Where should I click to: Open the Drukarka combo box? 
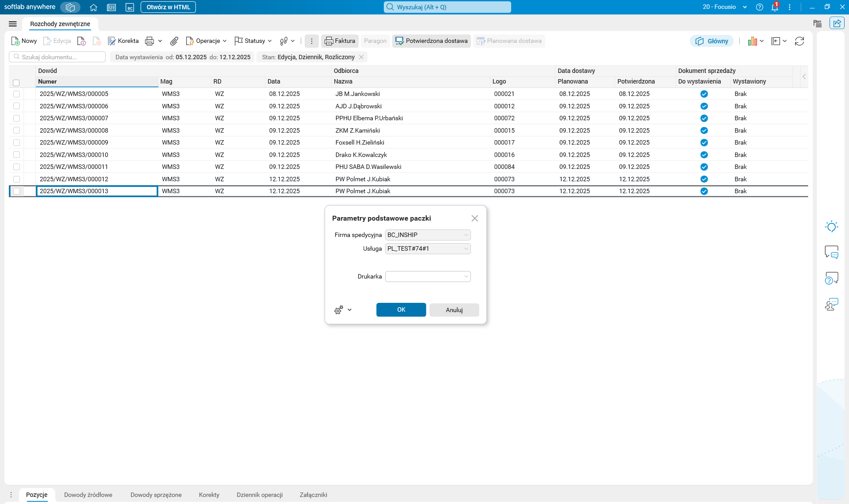click(x=466, y=277)
